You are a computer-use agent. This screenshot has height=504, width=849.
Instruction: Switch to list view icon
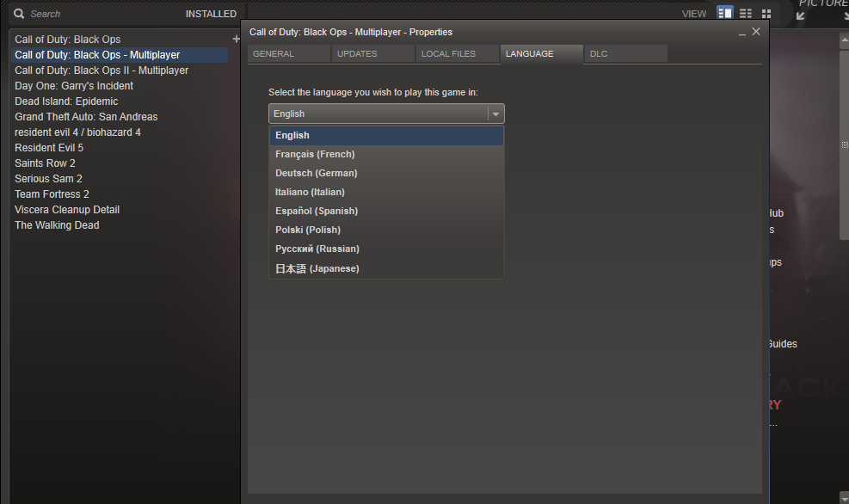(x=746, y=14)
